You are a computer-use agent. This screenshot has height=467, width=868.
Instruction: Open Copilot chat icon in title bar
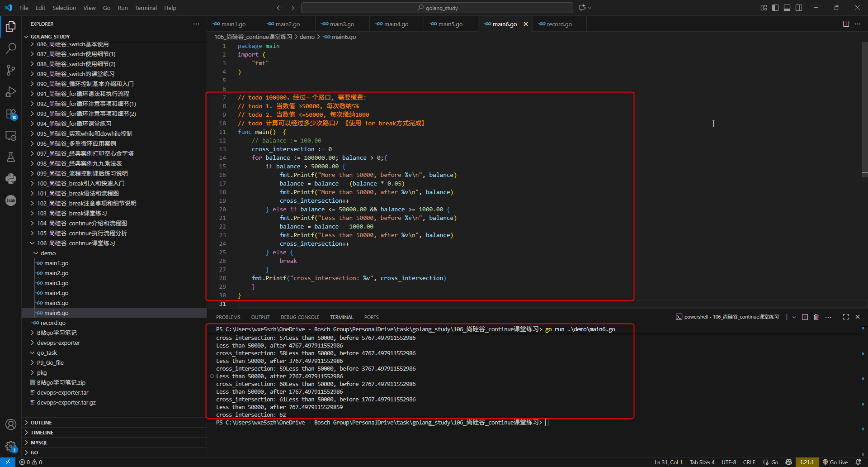[582, 8]
